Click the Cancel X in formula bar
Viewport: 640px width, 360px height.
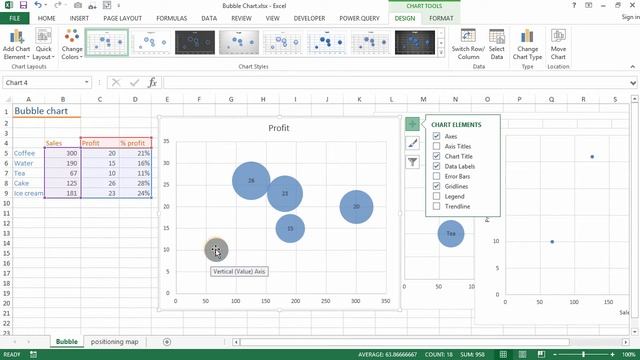point(116,83)
